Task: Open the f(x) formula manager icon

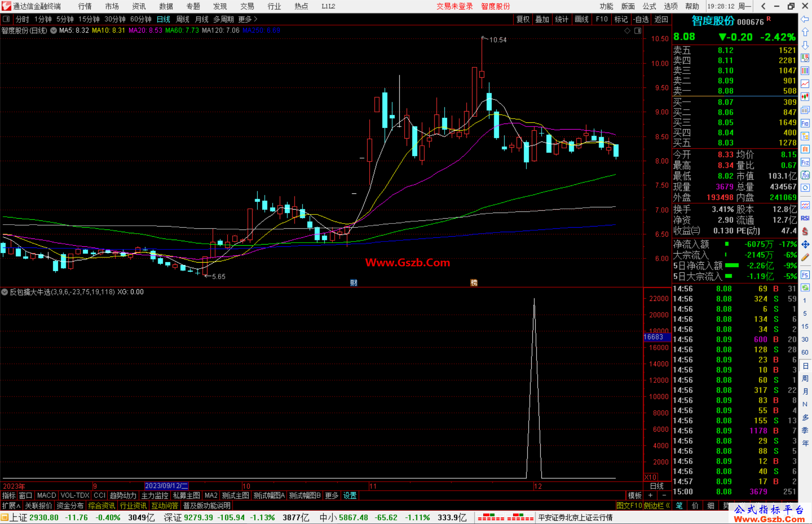Action: click(805, 175)
